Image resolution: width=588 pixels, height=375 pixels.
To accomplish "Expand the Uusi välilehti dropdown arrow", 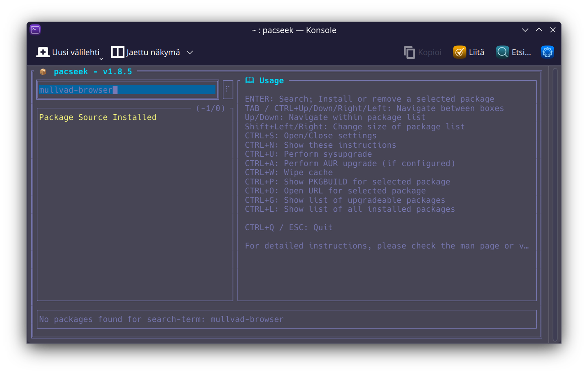I will (x=101, y=59).
